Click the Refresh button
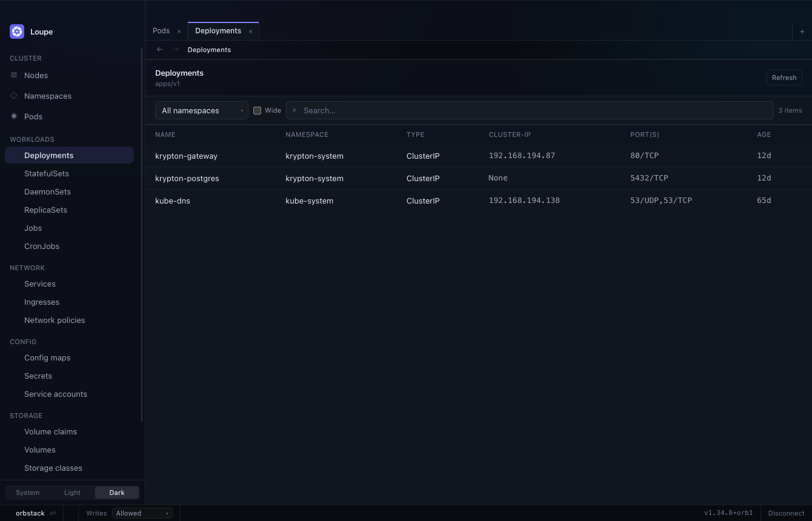The height and width of the screenshot is (521, 812). click(784, 78)
